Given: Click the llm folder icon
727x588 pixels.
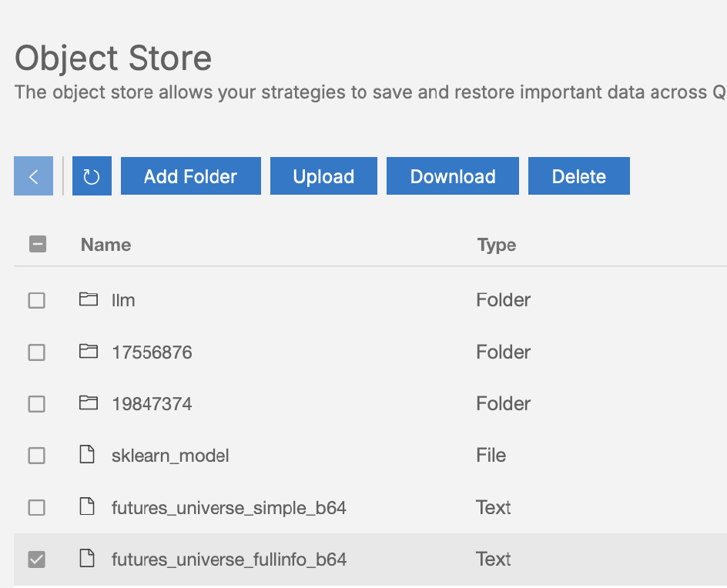Looking at the screenshot, I should click(89, 299).
